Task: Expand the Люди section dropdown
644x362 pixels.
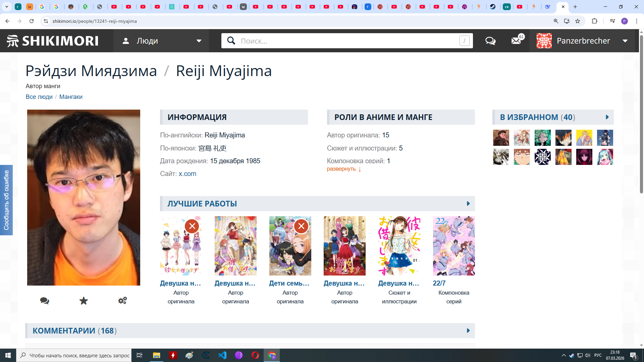Action: pos(199,41)
